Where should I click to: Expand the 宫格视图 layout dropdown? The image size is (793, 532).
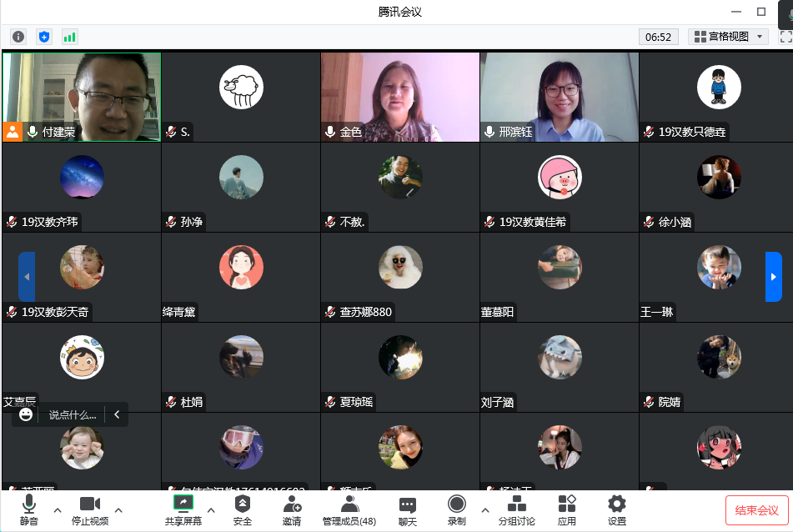[728, 37]
